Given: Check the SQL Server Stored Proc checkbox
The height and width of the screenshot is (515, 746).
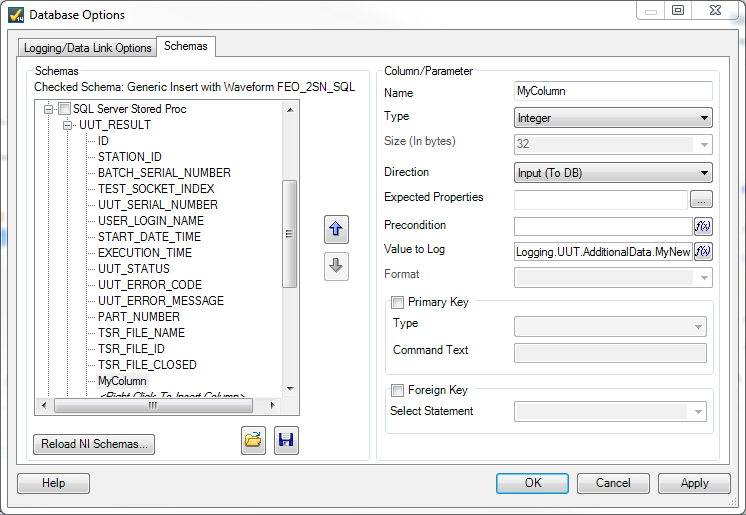Looking at the screenshot, I should pyautogui.click(x=65, y=109).
